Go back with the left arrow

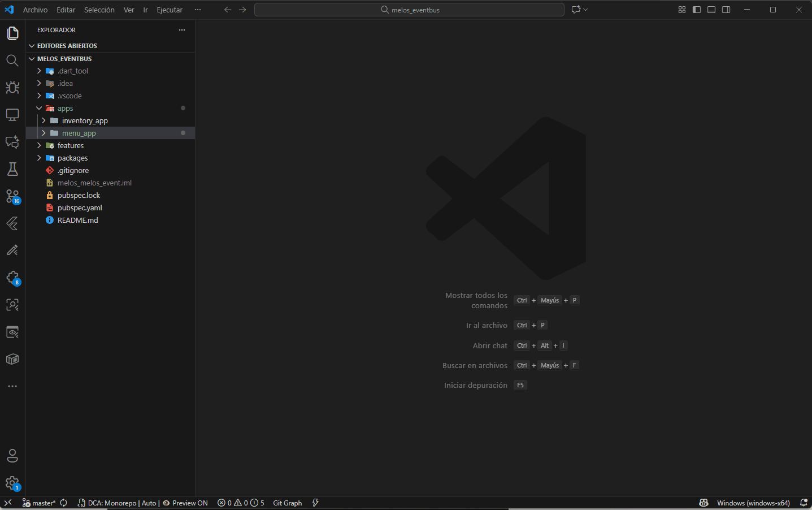(228, 10)
